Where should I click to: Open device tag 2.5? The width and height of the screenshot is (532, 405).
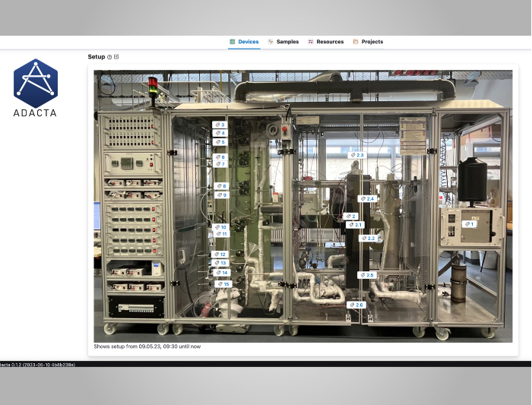point(367,275)
